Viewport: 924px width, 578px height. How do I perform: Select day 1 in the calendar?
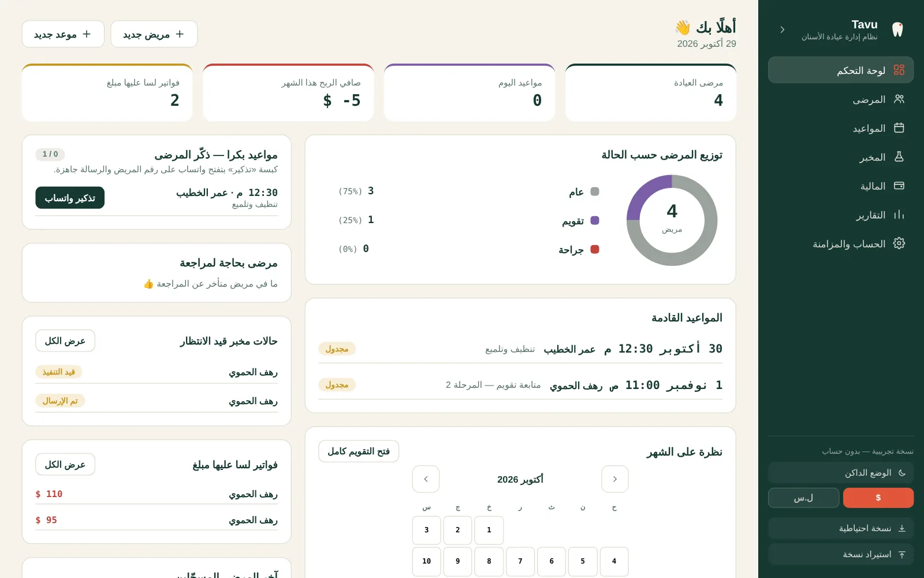tap(489, 530)
